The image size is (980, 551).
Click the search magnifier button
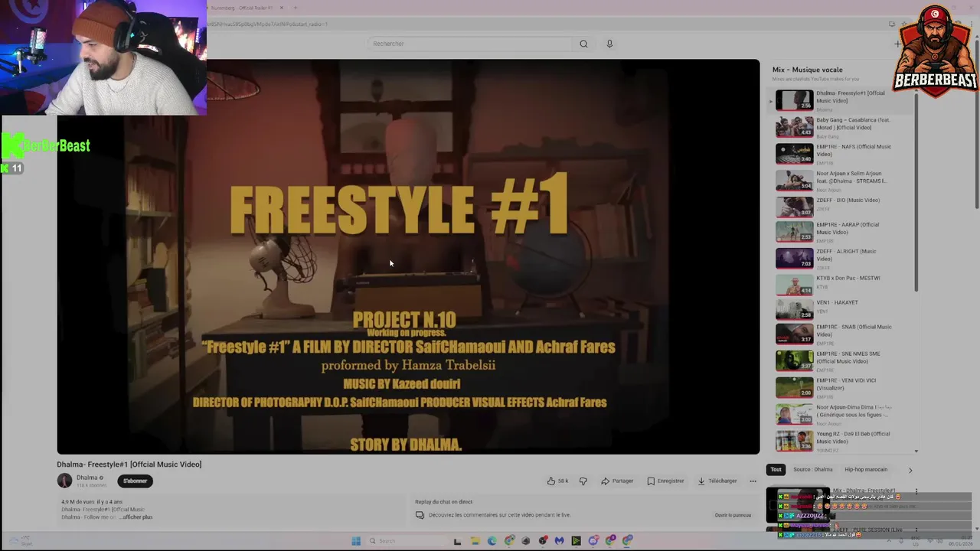[x=583, y=44]
